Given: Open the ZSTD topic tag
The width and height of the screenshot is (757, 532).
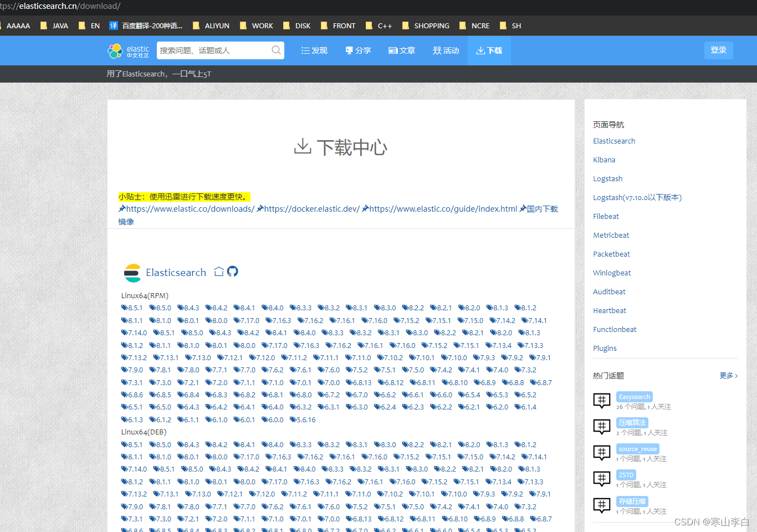Looking at the screenshot, I should coord(626,475).
